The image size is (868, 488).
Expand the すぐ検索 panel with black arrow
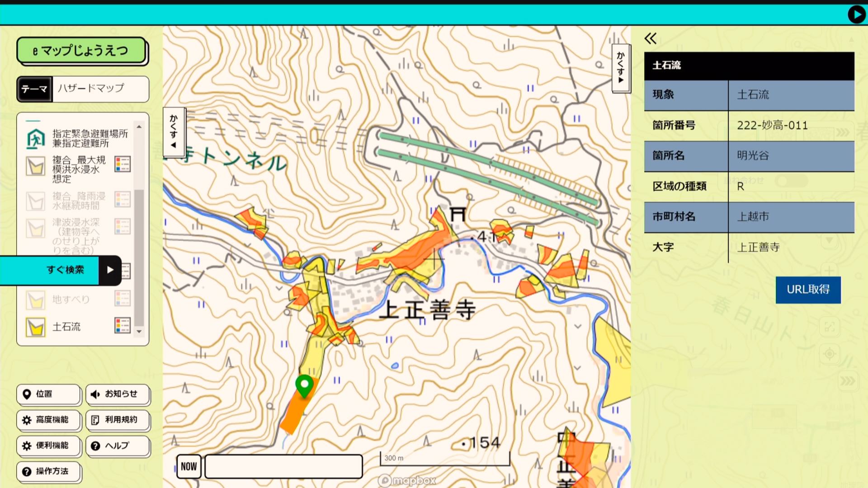click(110, 270)
